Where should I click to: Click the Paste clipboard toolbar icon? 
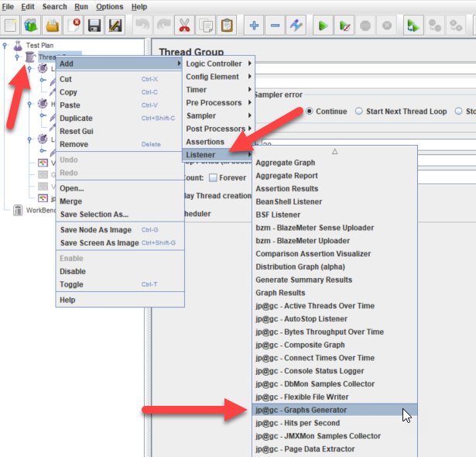tap(226, 26)
